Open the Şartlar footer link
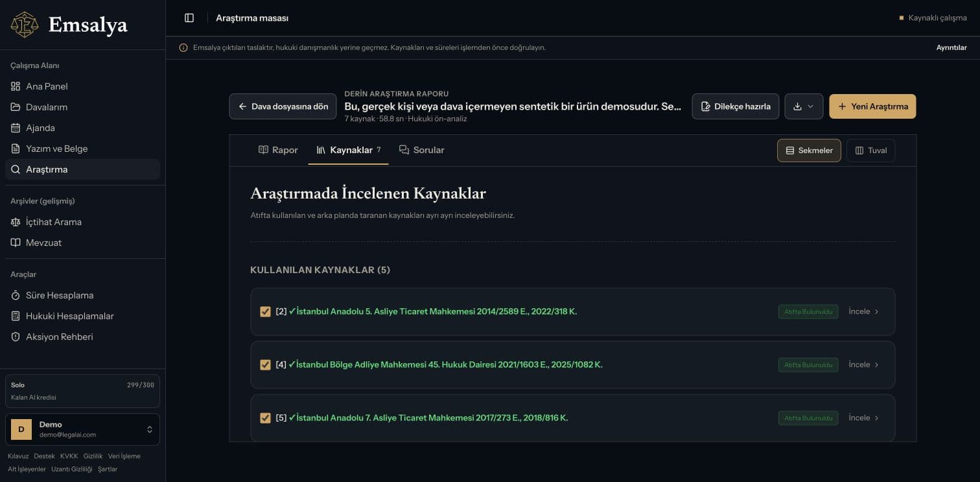The width and height of the screenshot is (980, 482). pos(108,469)
